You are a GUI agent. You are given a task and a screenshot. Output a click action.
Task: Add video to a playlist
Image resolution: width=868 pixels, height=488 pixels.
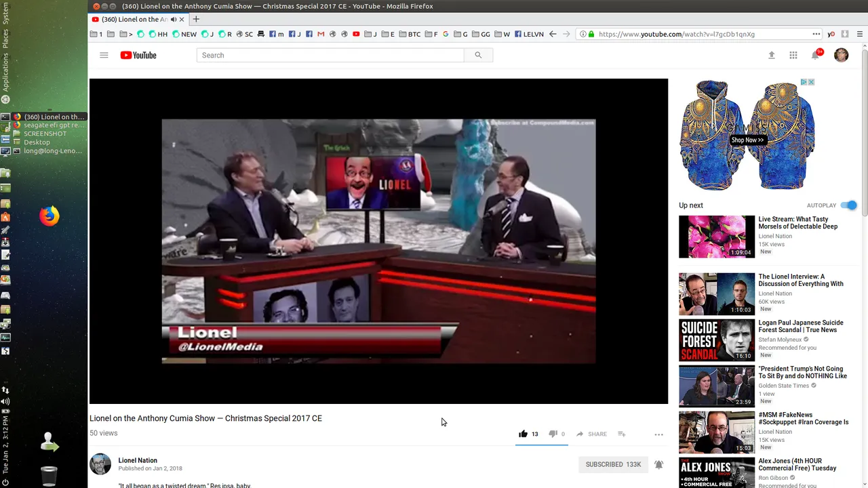click(x=621, y=434)
